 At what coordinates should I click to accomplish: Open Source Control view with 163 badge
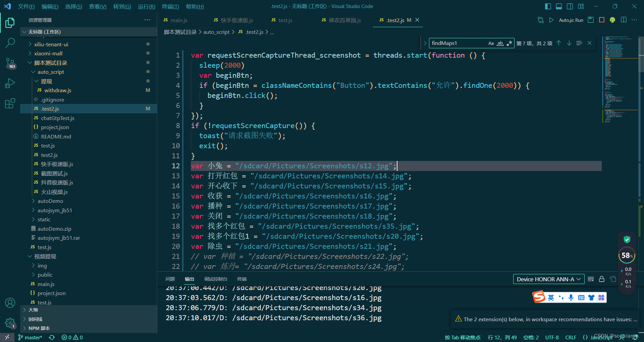(x=10, y=63)
